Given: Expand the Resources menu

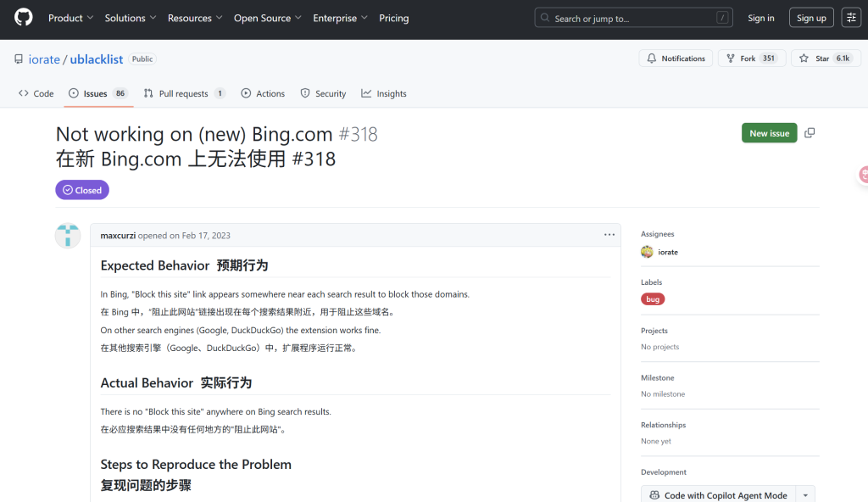Looking at the screenshot, I should [195, 19].
